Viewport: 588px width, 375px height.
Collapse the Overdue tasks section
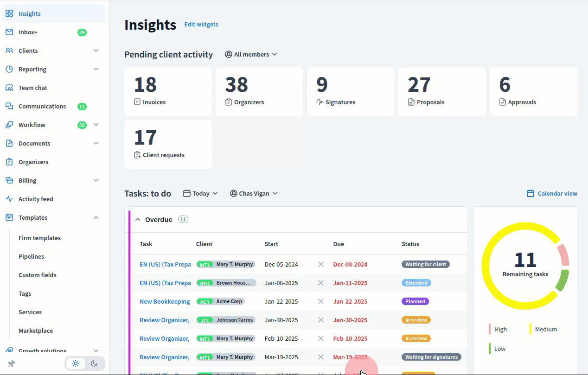[138, 220]
